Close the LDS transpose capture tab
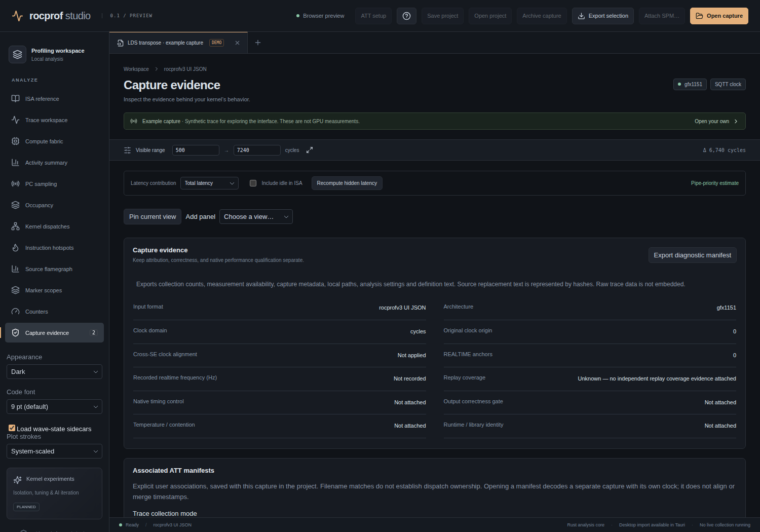760x532 pixels. pyautogui.click(x=237, y=43)
